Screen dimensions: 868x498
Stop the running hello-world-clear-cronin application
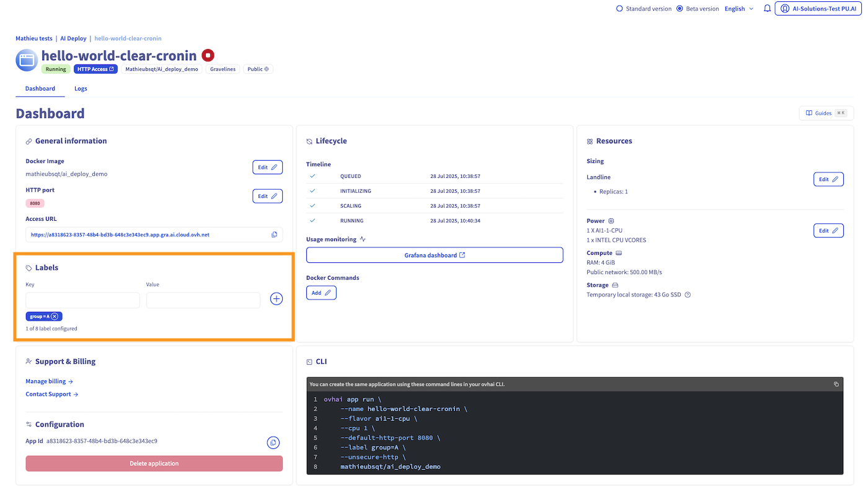point(208,55)
